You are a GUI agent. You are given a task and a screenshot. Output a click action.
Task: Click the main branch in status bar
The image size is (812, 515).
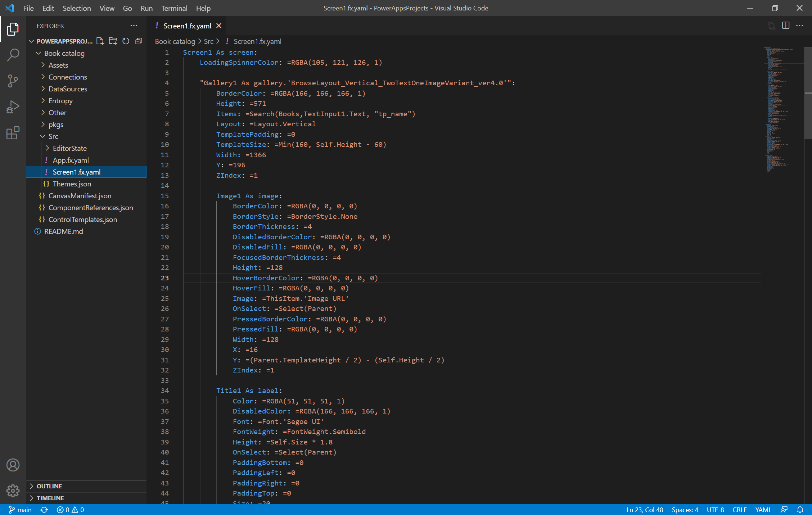[21, 510]
